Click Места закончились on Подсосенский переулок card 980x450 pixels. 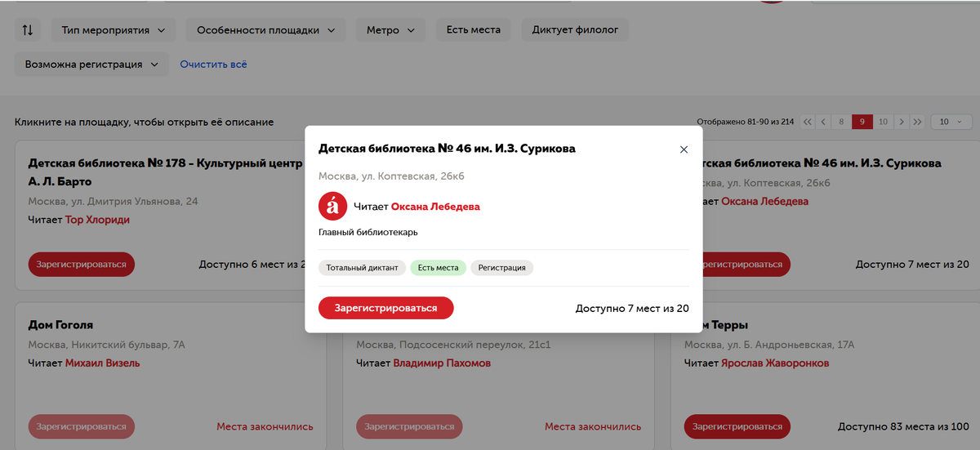(593, 426)
